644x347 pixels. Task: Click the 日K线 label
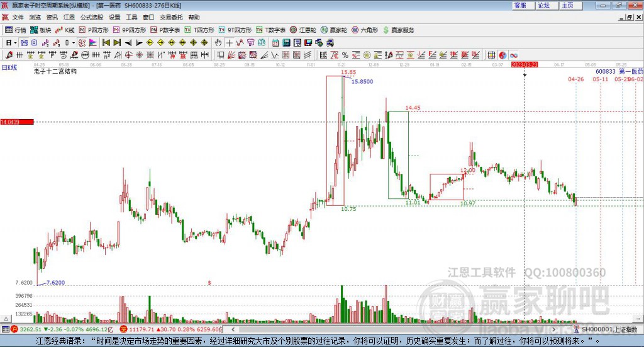[x=9, y=67]
